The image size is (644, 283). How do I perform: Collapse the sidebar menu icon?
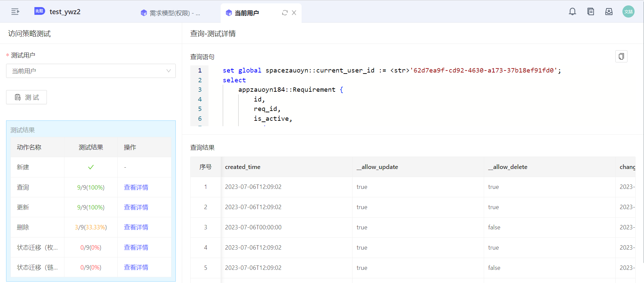coord(15,12)
